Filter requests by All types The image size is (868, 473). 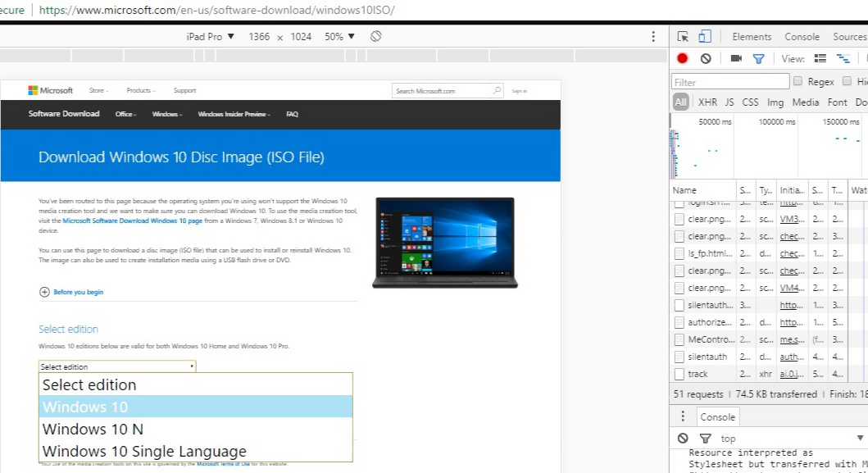point(680,102)
